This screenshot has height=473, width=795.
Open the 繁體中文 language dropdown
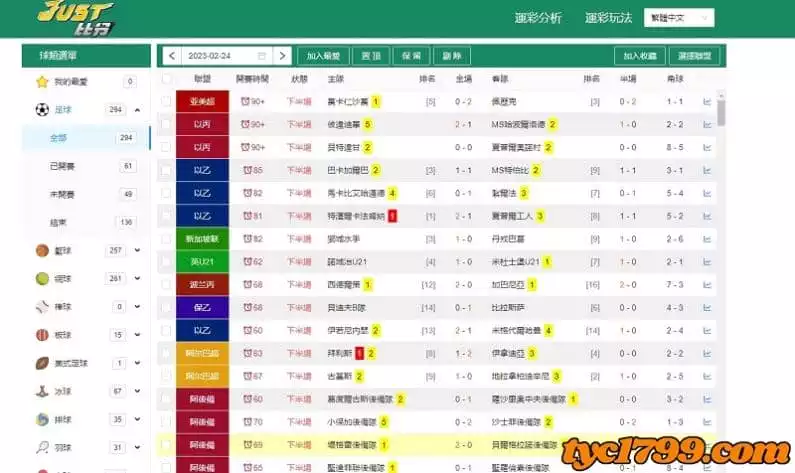[679, 18]
